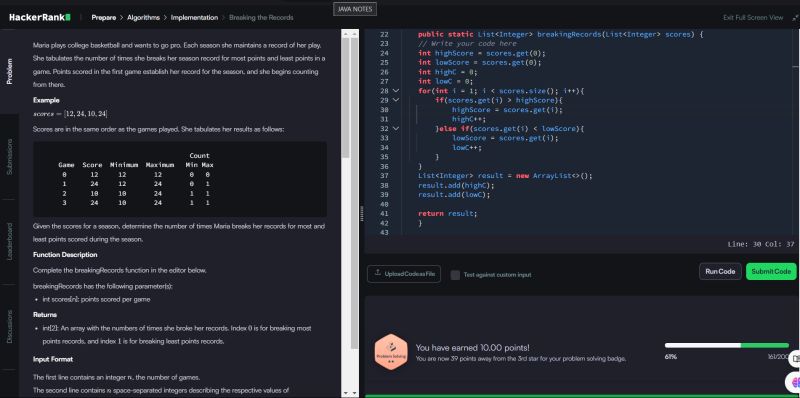Collapse the else-if block on line 32
Viewport: 800px width, 398px height.
coord(395,129)
